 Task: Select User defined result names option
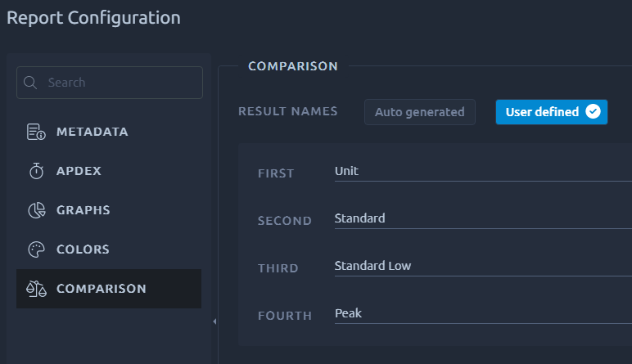pos(552,112)
